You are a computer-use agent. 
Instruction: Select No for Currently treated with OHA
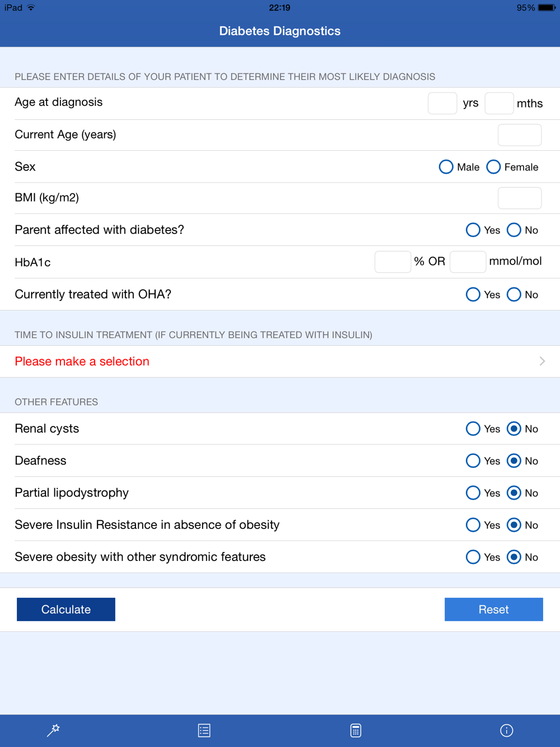tap(514, 295)
